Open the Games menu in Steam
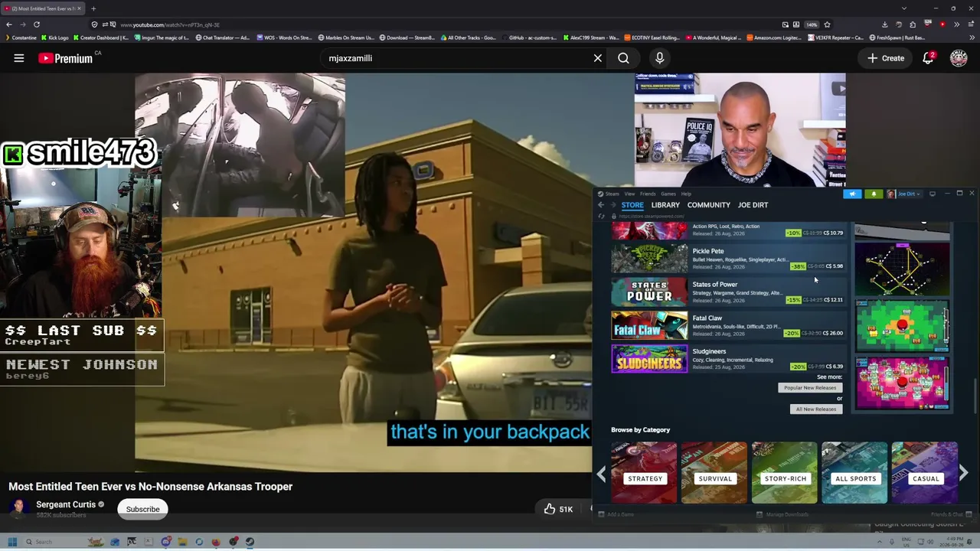Viewport: 980px width, 551px height. (668, 194)
